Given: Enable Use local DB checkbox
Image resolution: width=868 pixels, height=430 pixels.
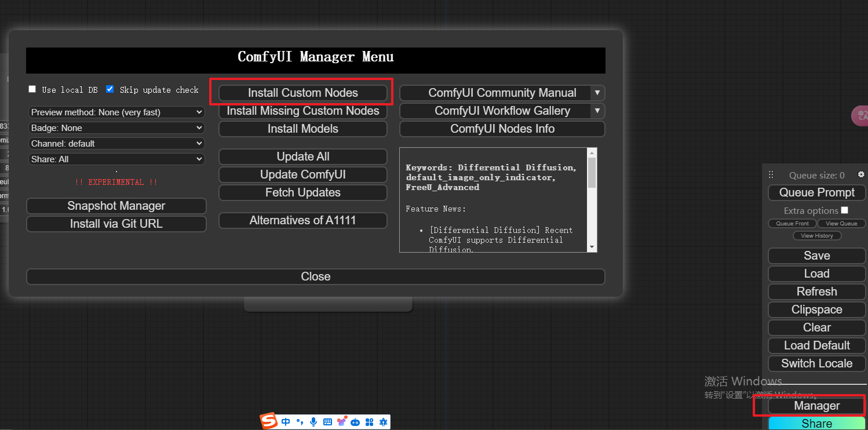Looking at the screenshot, I should click(x=32, y=89).
